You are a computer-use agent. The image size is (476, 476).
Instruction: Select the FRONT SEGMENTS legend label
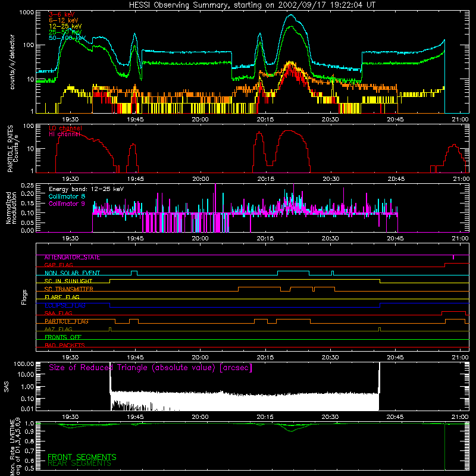coord(82,457)
